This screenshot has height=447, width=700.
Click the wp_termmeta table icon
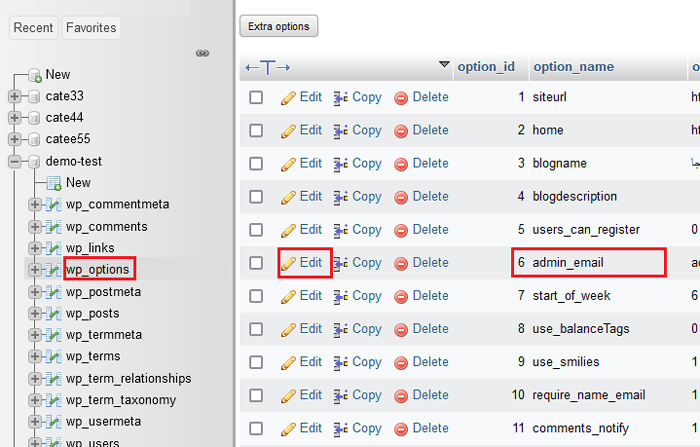54,335
